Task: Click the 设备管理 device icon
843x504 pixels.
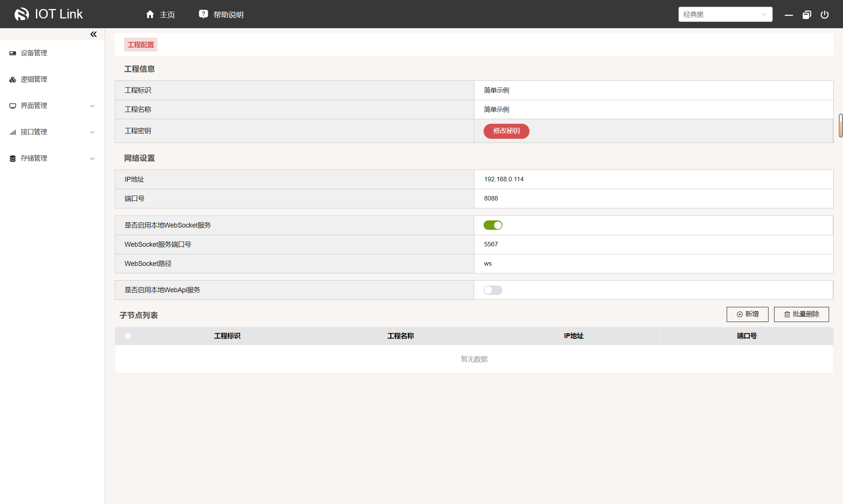Action: click(x=13, y=53)
